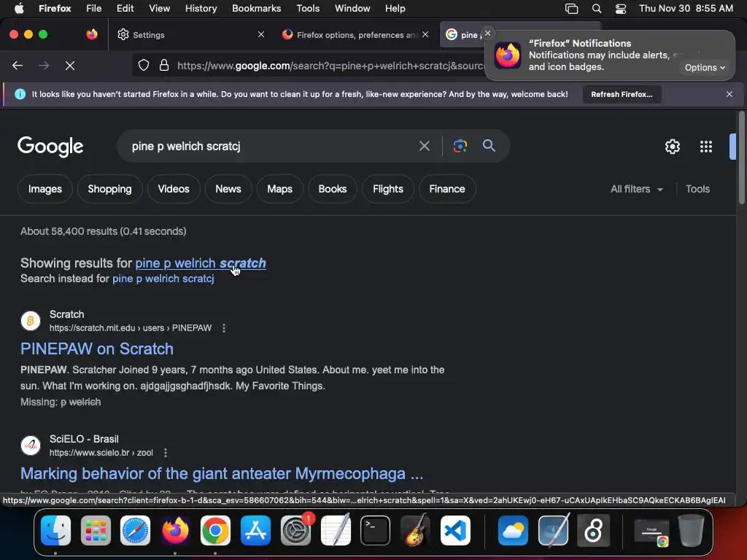Launch GarageBand from the Dock
Screen dimensions: 747x560
[x=415, y=531]
